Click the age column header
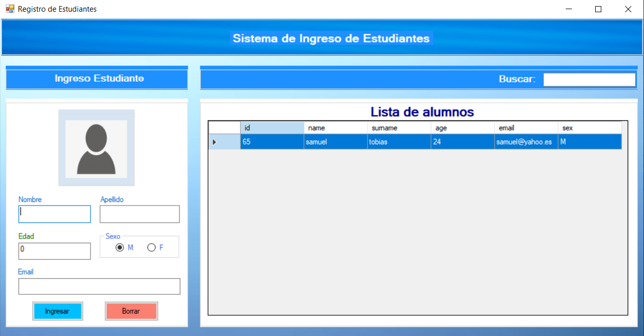 (x=463, y=128)
